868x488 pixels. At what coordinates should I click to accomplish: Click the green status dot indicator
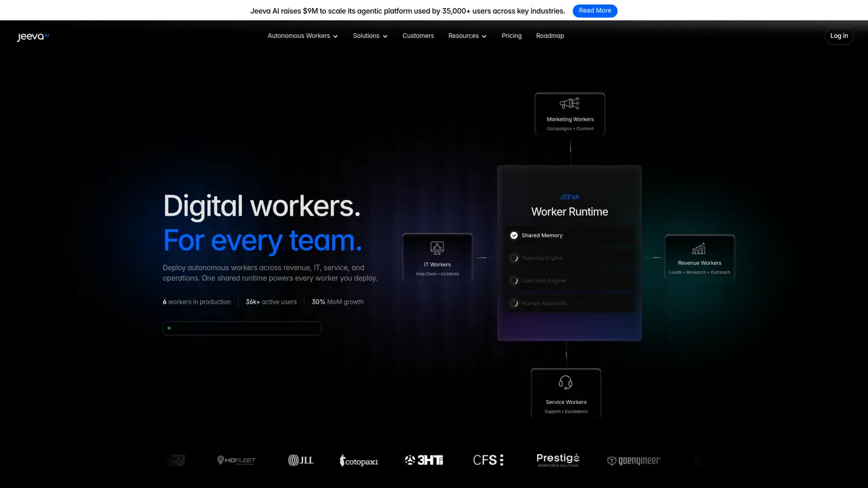coord(169,328)
